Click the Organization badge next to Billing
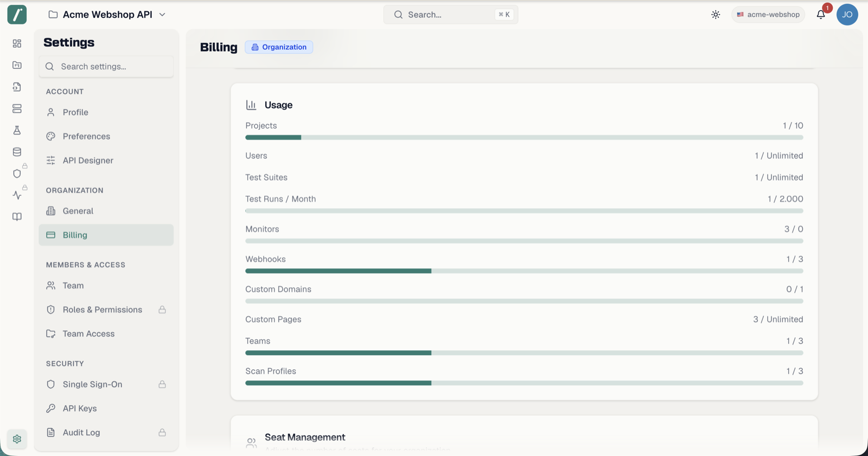Viewport: 868px width, 456px height. coord(279,47)
